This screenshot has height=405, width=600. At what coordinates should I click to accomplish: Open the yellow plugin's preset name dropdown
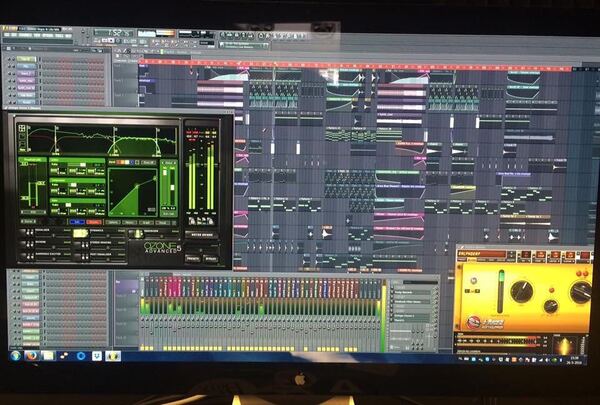482,254
